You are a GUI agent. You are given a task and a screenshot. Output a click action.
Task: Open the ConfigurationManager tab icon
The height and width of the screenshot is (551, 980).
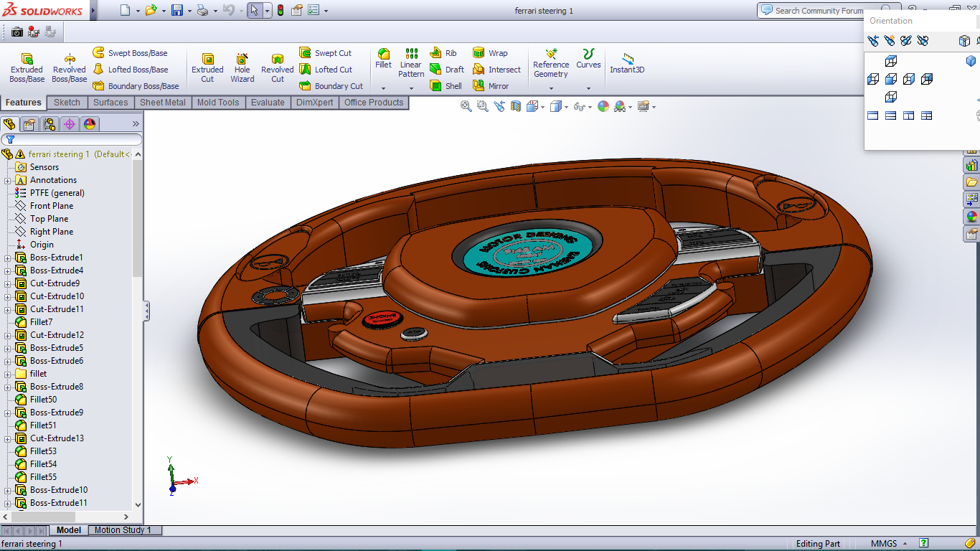(50, 124)
